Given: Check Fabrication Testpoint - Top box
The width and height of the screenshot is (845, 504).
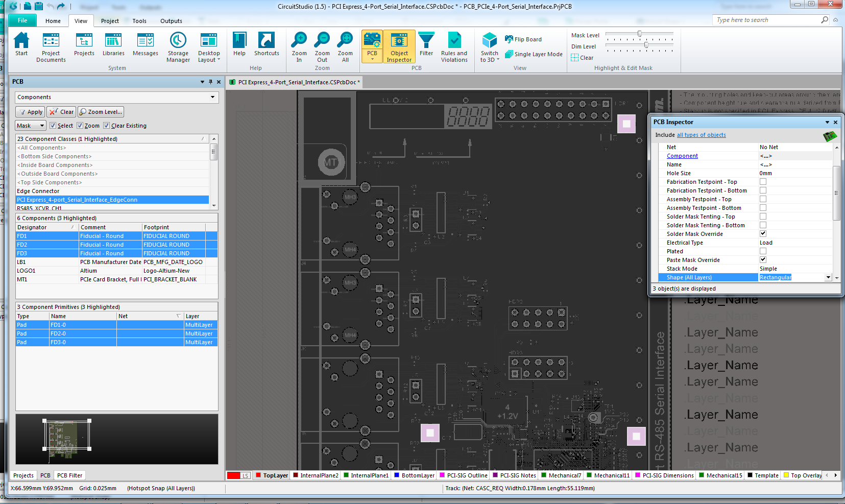Looking at the screenshot, I should [x=763, y=182].
